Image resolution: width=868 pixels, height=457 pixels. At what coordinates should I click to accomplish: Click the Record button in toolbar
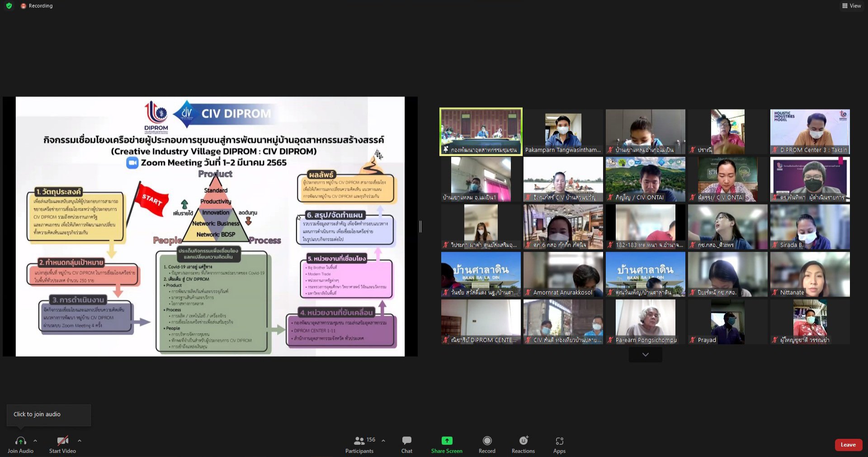click(487, 445)
